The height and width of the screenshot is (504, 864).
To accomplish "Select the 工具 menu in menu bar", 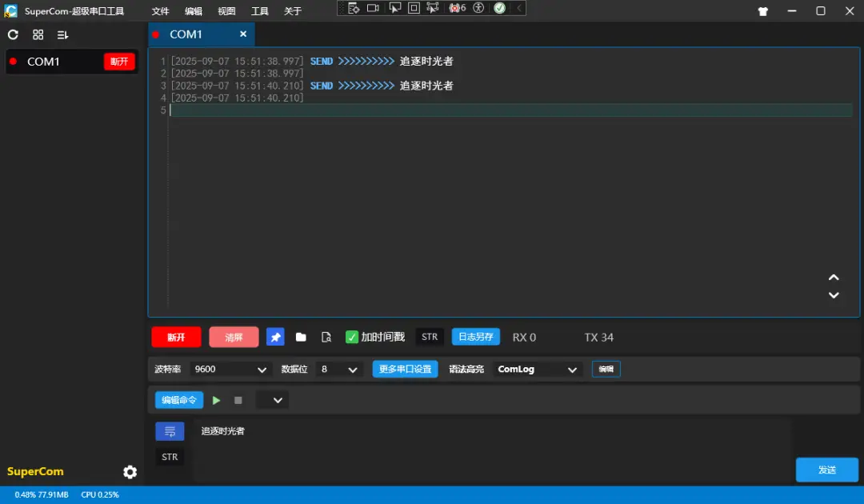I will coord(259,11).
